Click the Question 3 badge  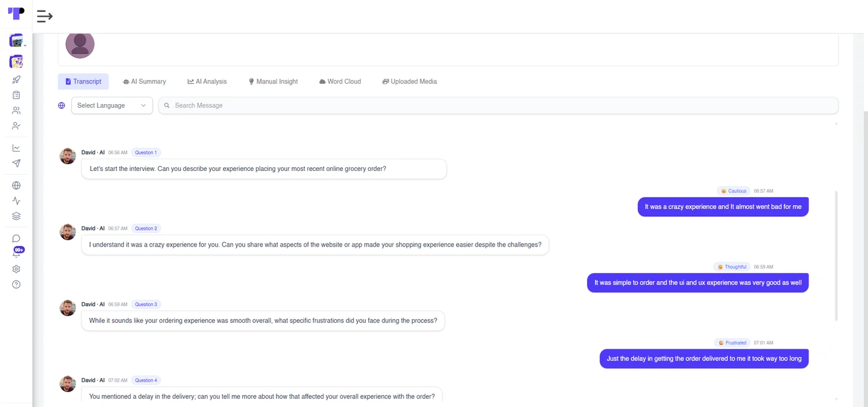(x=146, y=304)
